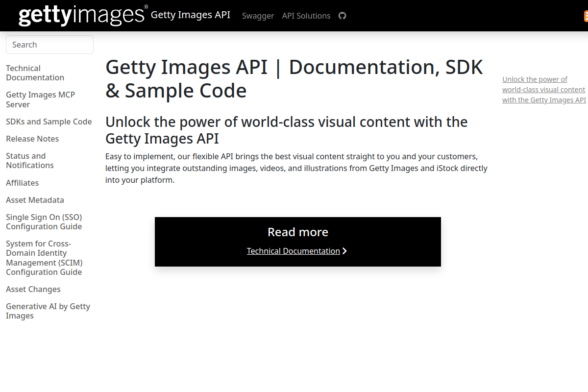Screen dimensions: 588x392
Task: Click the 'Easy to implement' intro paragraph
Action: tap(296, 168)
